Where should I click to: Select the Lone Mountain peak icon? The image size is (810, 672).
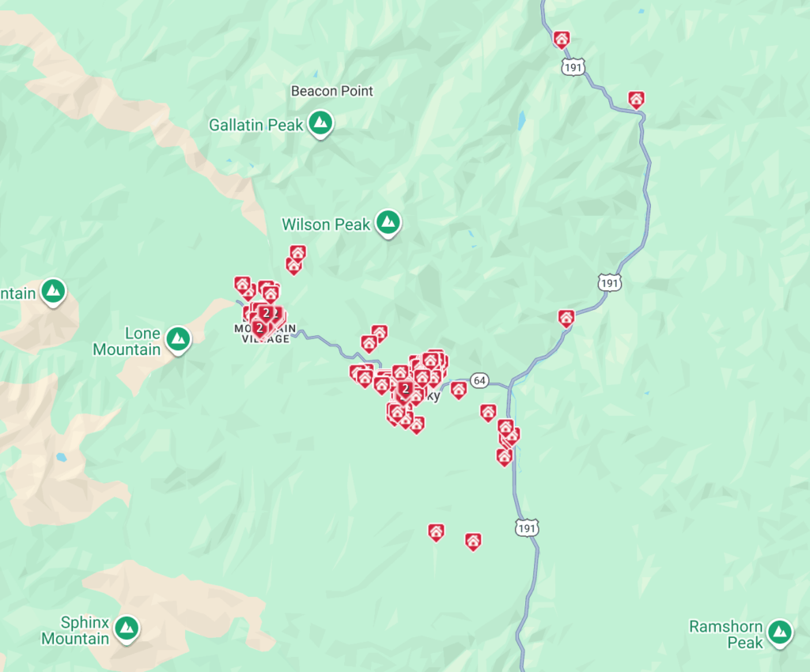(179, 340)
